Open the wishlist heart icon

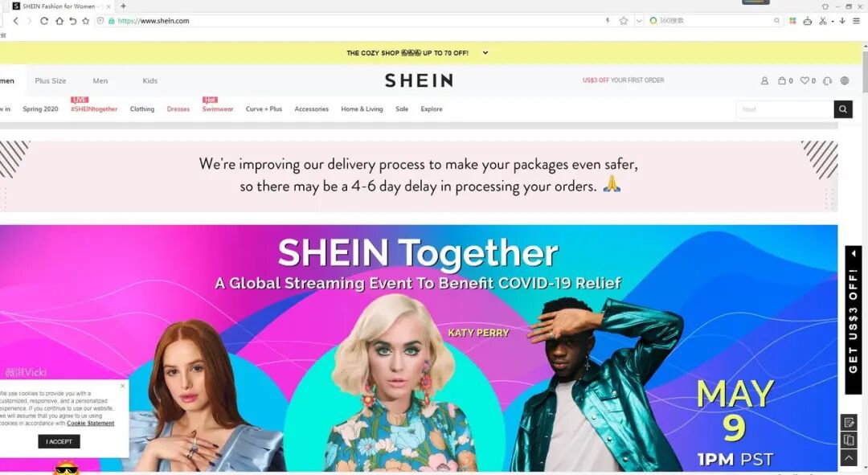[x=805, y=81]
